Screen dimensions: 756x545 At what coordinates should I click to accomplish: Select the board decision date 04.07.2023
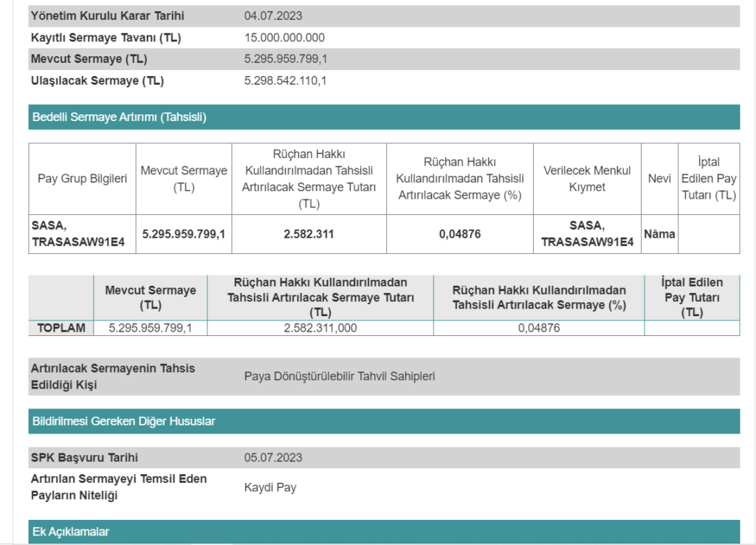click(x=273, y=16)
